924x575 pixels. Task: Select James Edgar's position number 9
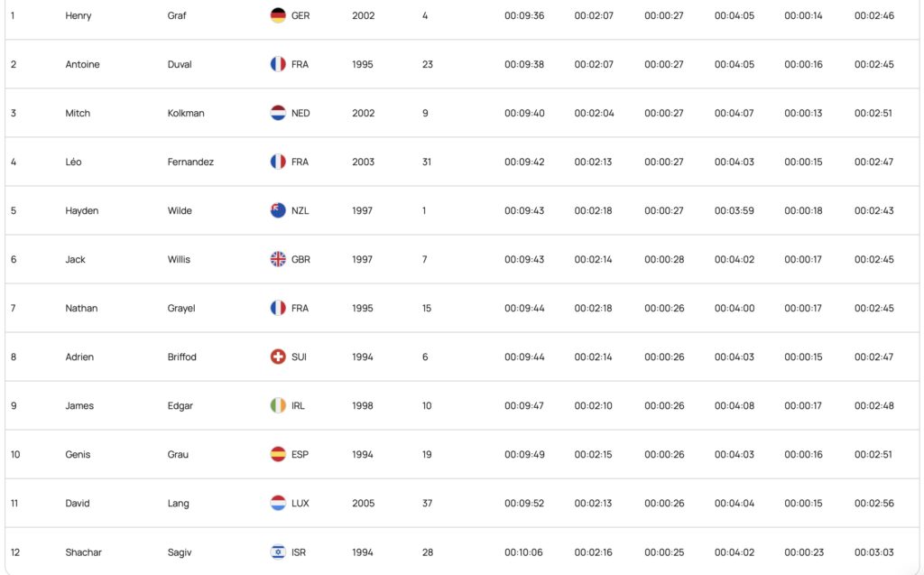coord(14,405)
